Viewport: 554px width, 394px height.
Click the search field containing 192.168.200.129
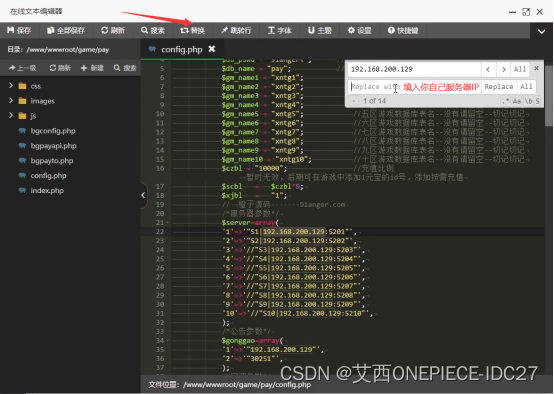pos(414,69)
